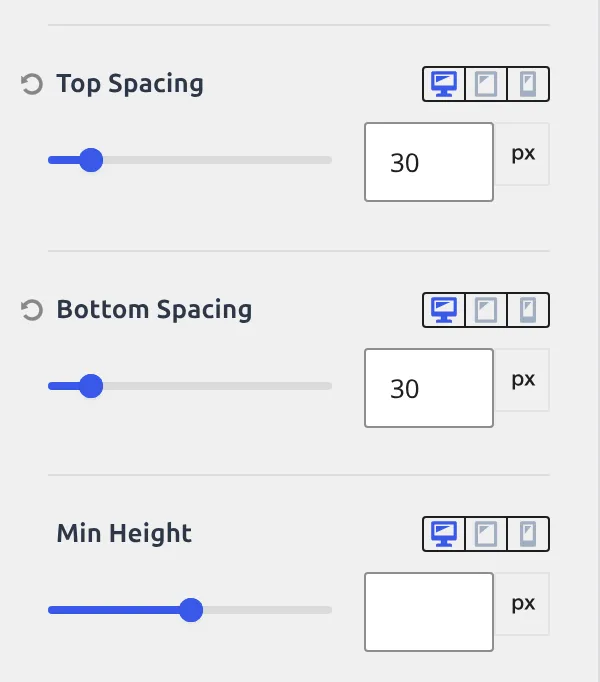
Task: Click the Bottom Spacing slider handle
Action: pyautogui.click(x=91, y=386)
